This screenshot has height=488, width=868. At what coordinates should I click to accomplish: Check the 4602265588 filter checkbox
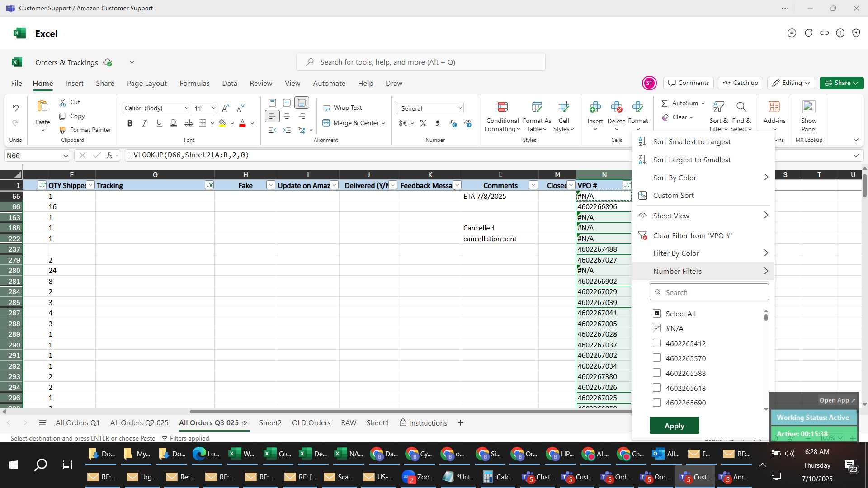657,373
